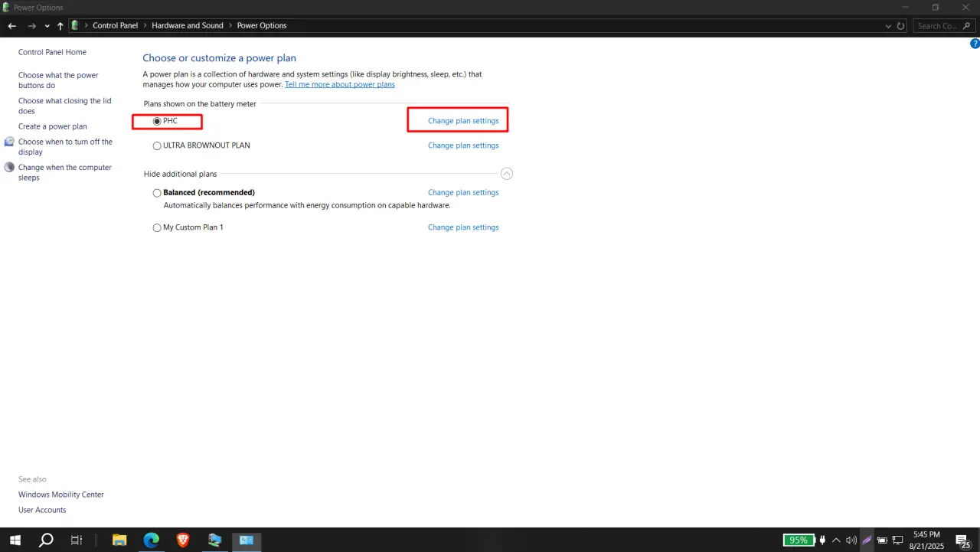Open the recent locations dropdown arrow

point(47,26)
